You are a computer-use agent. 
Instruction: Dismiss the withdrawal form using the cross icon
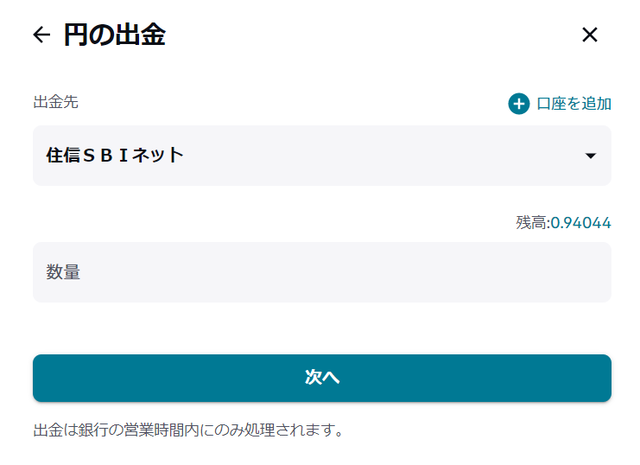[x=589, y=34]
